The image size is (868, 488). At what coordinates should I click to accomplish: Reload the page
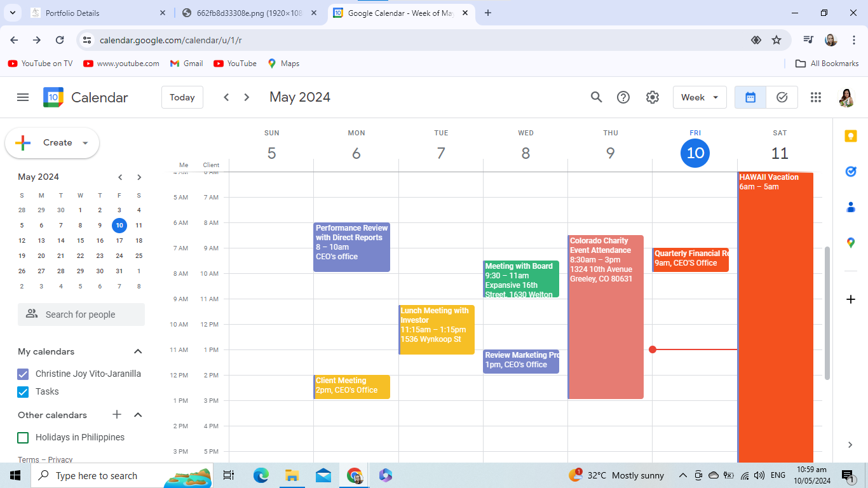(60, 40)
